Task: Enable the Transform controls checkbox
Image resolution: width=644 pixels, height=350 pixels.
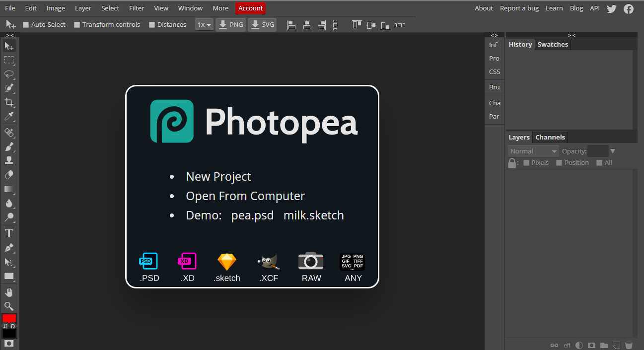Action: 77,25
